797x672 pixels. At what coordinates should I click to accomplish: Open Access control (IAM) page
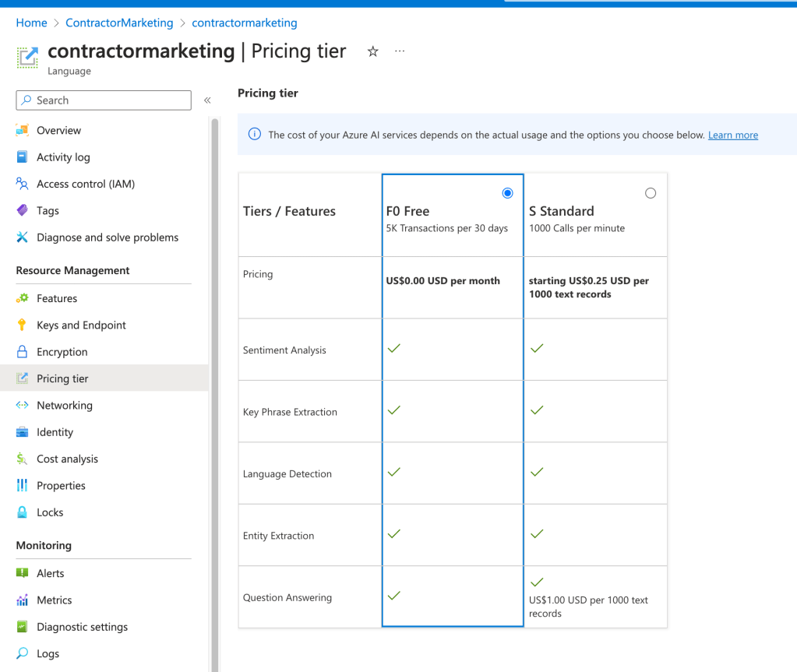86,184
